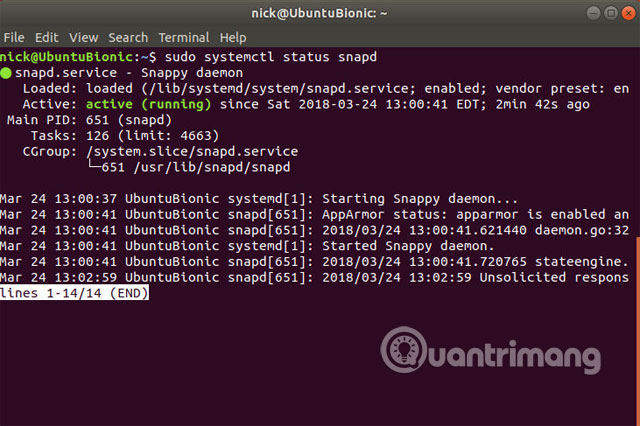The height and width of the screenshot is (426, 640).
Task: Click log line containing 'stateengine.'
Action: point(314,262)
